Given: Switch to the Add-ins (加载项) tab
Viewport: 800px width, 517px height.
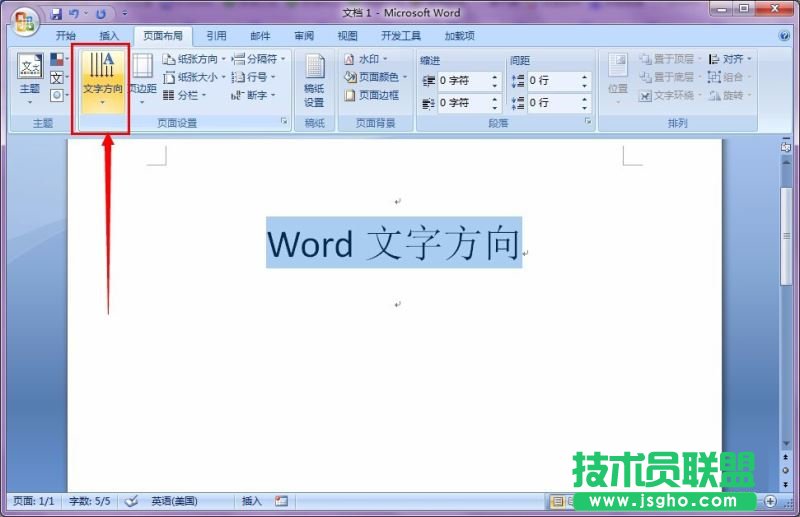Looking at the screenshot, I should pos(460,36).
